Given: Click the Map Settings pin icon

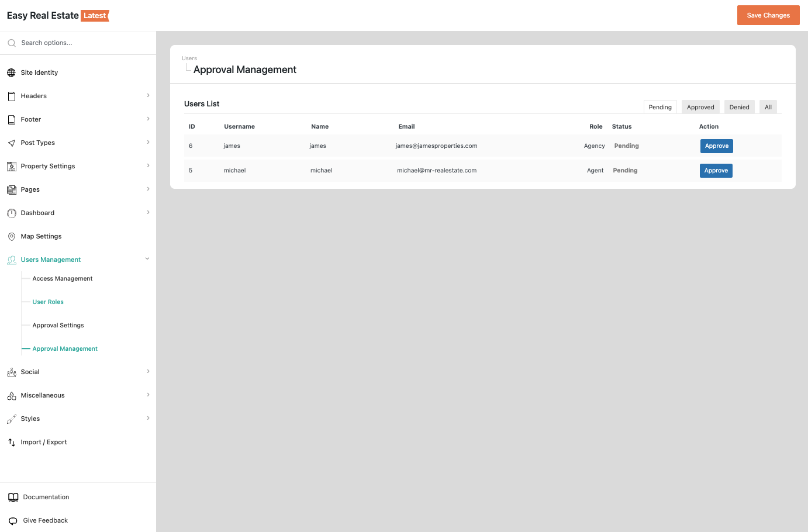Looking at the screenshot, I should (11, 236).
